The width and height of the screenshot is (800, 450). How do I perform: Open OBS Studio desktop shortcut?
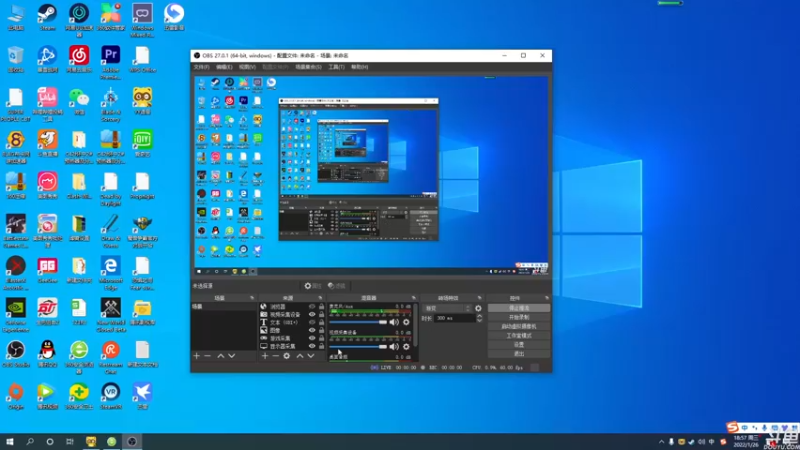coord(16,355)
